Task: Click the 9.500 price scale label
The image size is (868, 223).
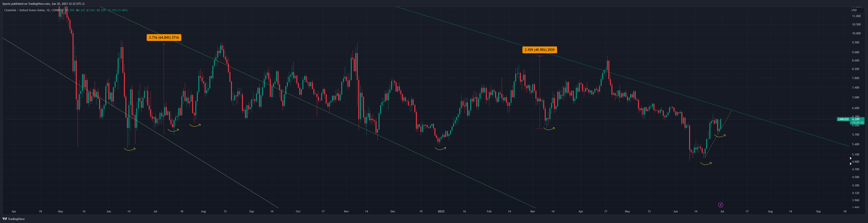Action: point(855,42)
